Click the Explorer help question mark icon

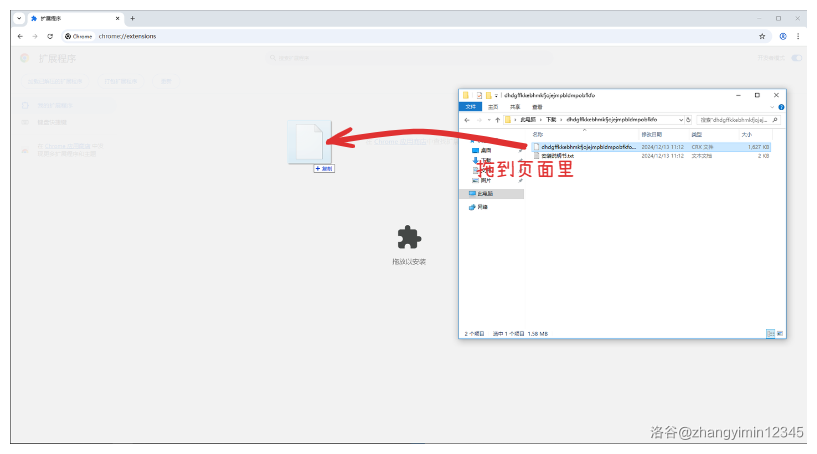pos(781,106)
